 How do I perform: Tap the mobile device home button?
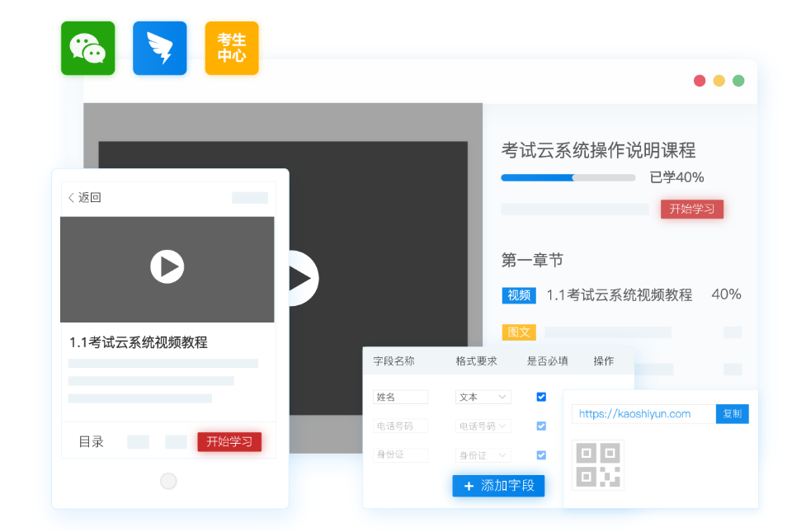(168, 481)
